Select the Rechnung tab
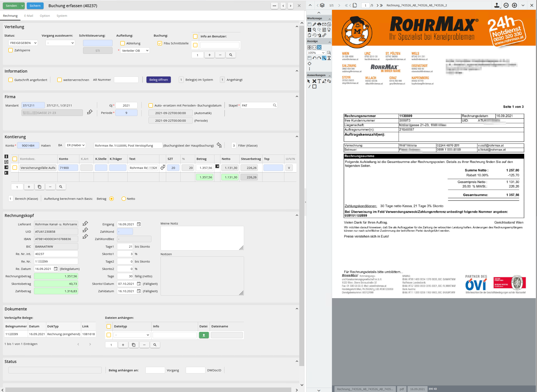This screenshot has height=392, width=537. [10, 16]
